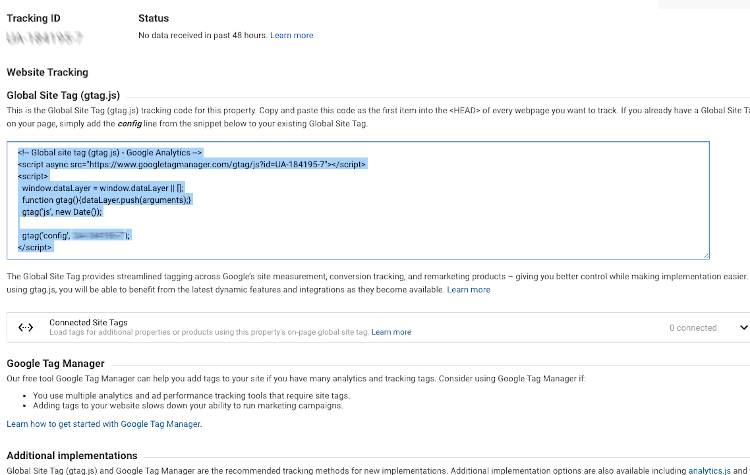Click the gtag('js', new Date()) line
This screenshot has width=750, height=475.
[x=62, y=212]
